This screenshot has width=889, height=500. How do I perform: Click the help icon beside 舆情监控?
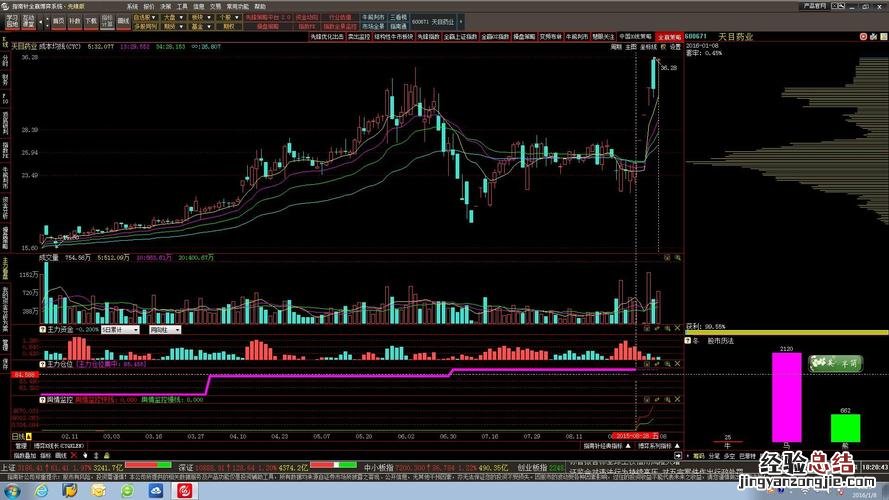pyautogui.click(x=43, y=400)
